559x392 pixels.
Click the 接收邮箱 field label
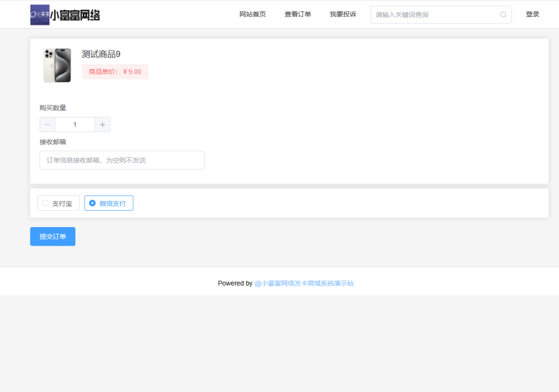tap(53, 142)
